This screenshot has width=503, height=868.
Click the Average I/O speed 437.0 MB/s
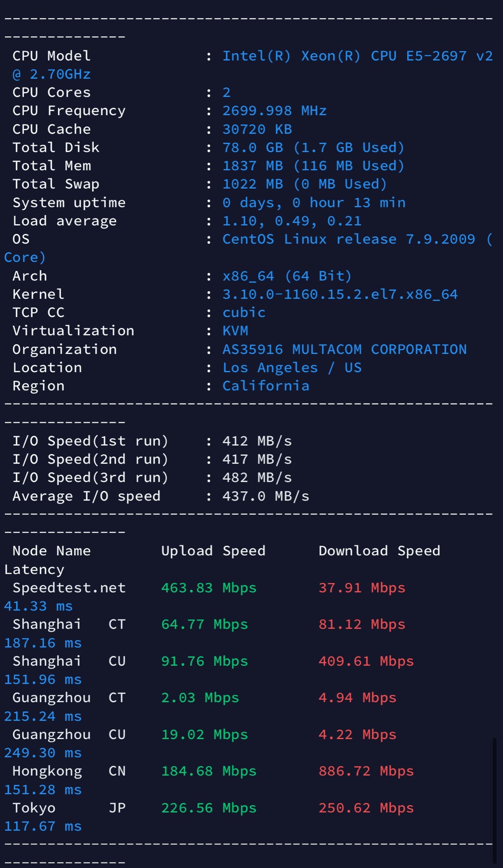(265, 496)
